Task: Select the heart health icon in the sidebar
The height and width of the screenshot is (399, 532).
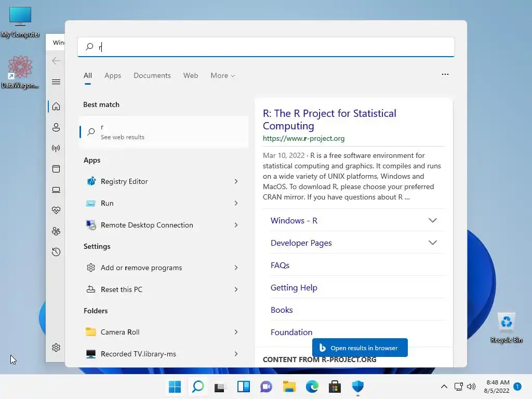Action: tap(56, 210)
